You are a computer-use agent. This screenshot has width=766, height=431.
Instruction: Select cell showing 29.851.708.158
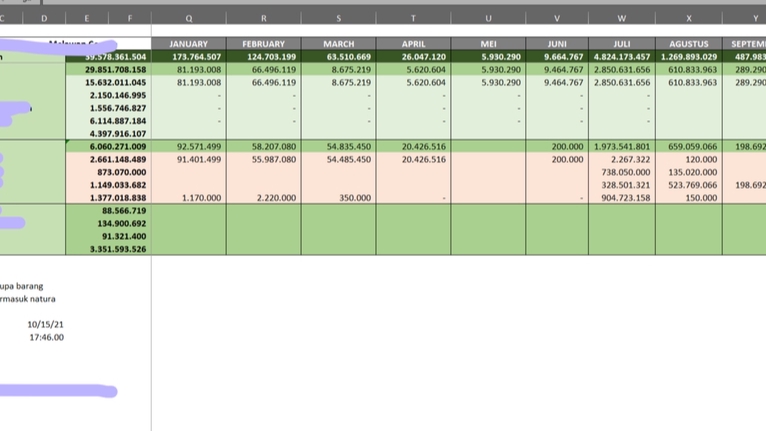pyautogui.click(x=108, y=69)
